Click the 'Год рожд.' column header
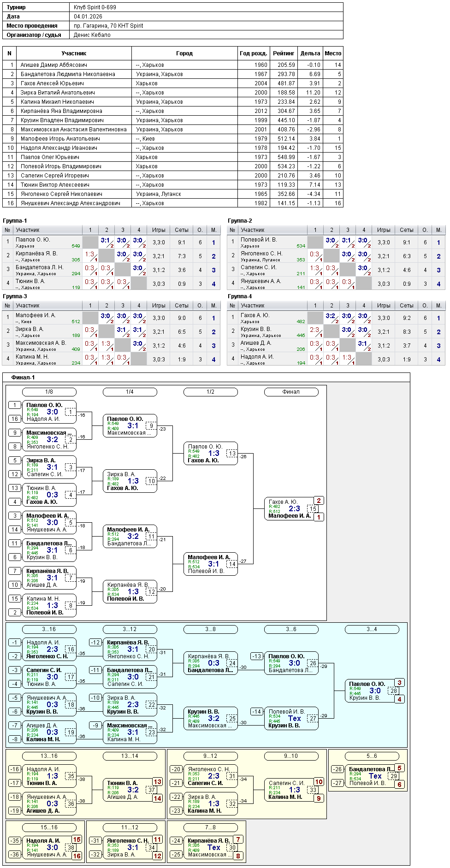 tap(254, 53)
